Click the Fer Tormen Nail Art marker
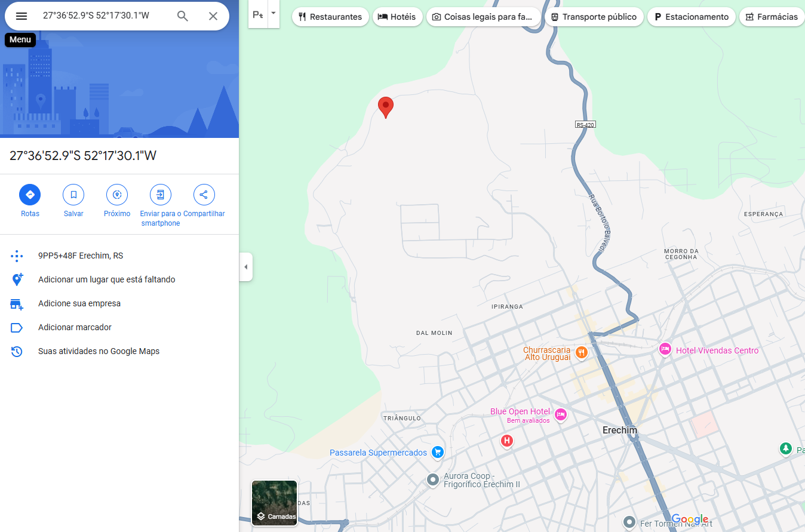 coord(628,522)
